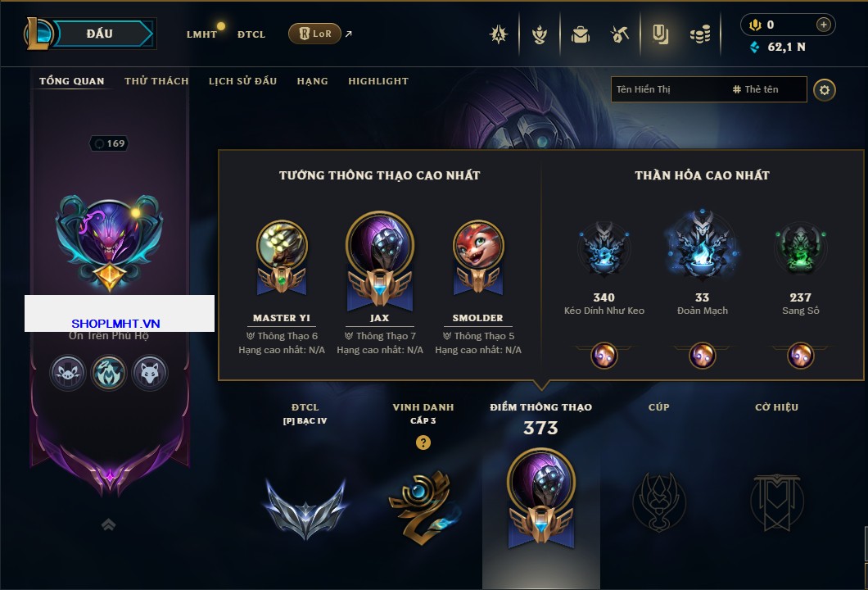Open the Store coins icon
This screenshot has height=590, width=868.
(x=700, y=35)
